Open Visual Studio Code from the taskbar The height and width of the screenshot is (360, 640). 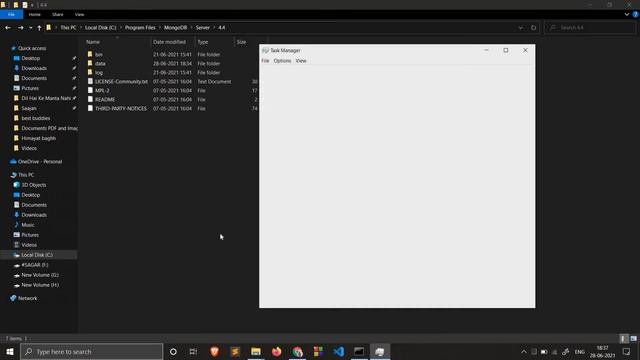[x=338, y=351]
